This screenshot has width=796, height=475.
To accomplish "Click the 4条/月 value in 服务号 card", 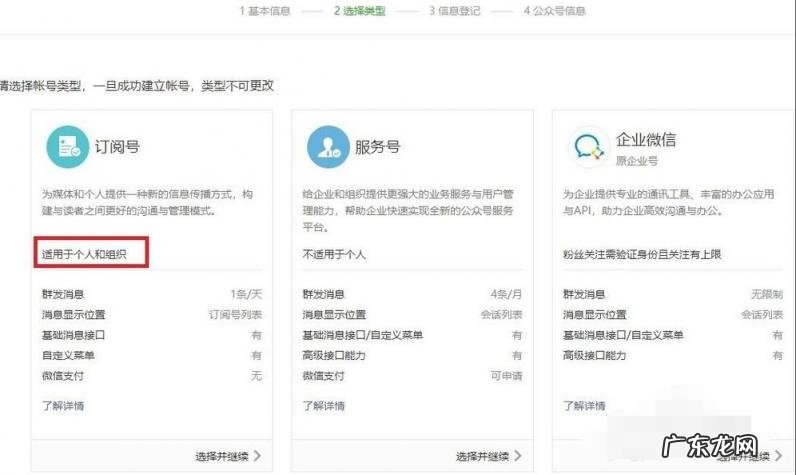I will tap(506, 294).
